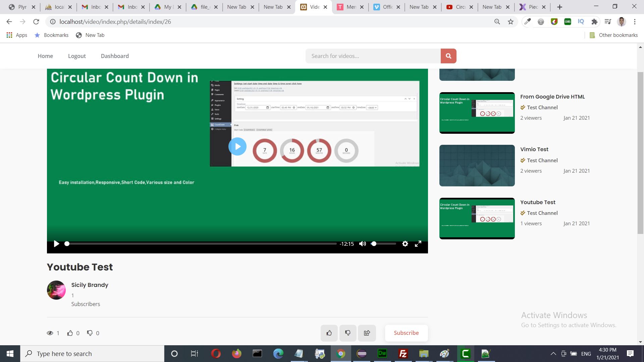Click the thumbs-down dislike button
The width and height of the screenshot is (644, 362).
[x=348, y=333]
